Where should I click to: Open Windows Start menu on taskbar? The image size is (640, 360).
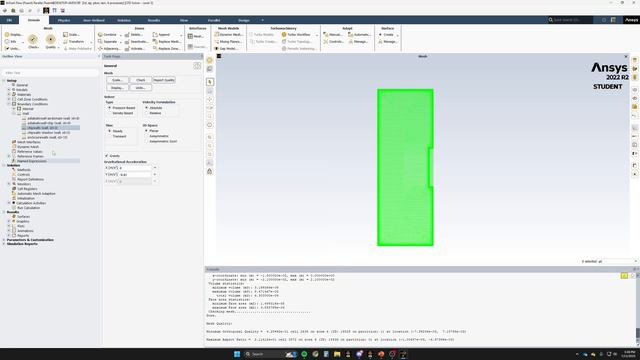pyautogui.click(x=237, y=354)
